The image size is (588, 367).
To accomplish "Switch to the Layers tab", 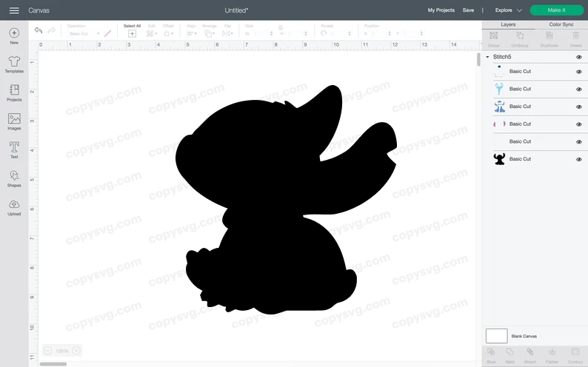I will tap(508, 24).
